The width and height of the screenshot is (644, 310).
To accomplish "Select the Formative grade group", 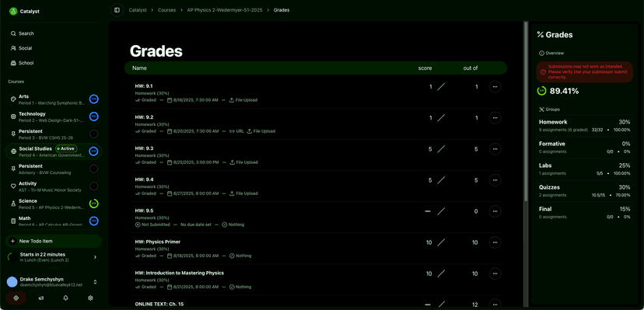I will [584, 147].
